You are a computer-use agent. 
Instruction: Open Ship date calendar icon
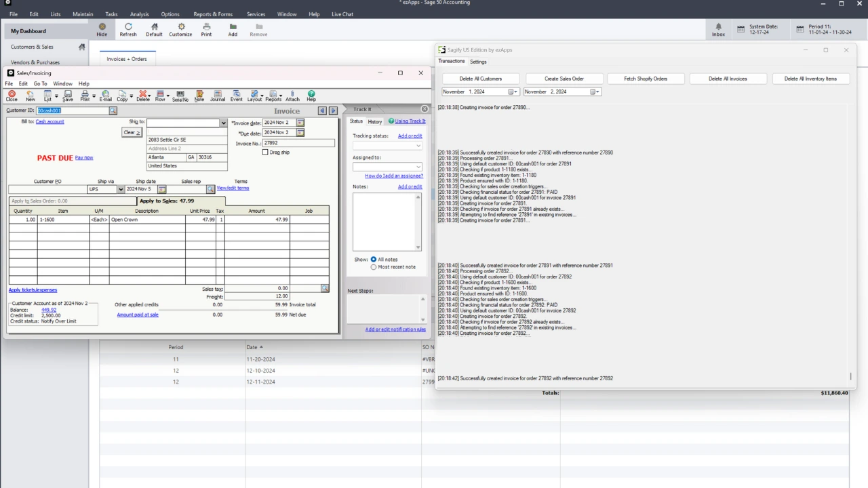pyautogui.click(x=161, y=189)
